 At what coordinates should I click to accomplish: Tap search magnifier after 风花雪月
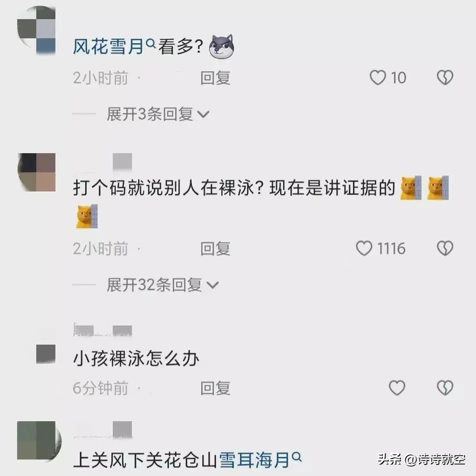tap(151, 43)
